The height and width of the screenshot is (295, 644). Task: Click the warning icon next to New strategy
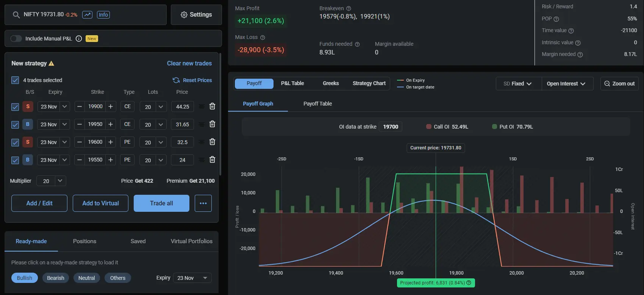pyautogui.click(x=52, y=64)
